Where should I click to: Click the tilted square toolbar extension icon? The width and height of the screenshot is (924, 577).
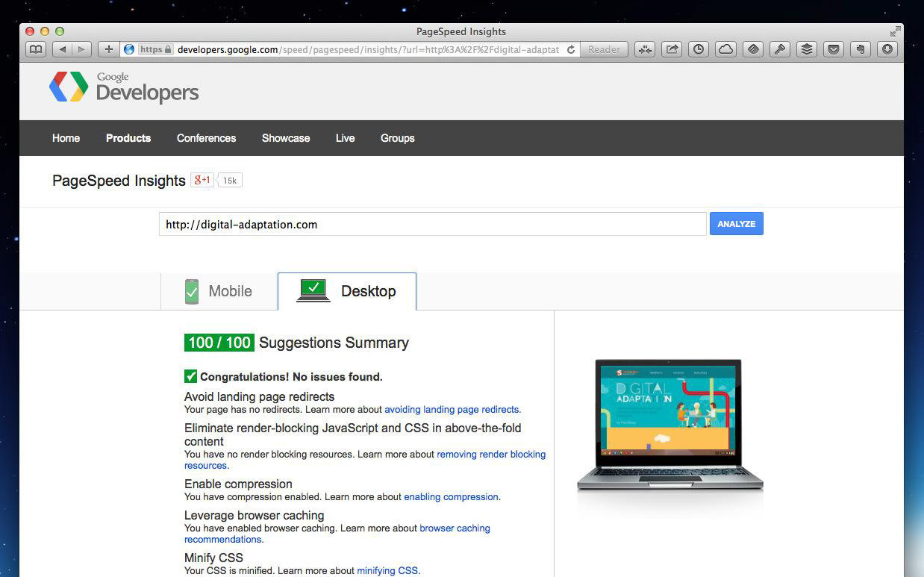(x=753, y=49)
